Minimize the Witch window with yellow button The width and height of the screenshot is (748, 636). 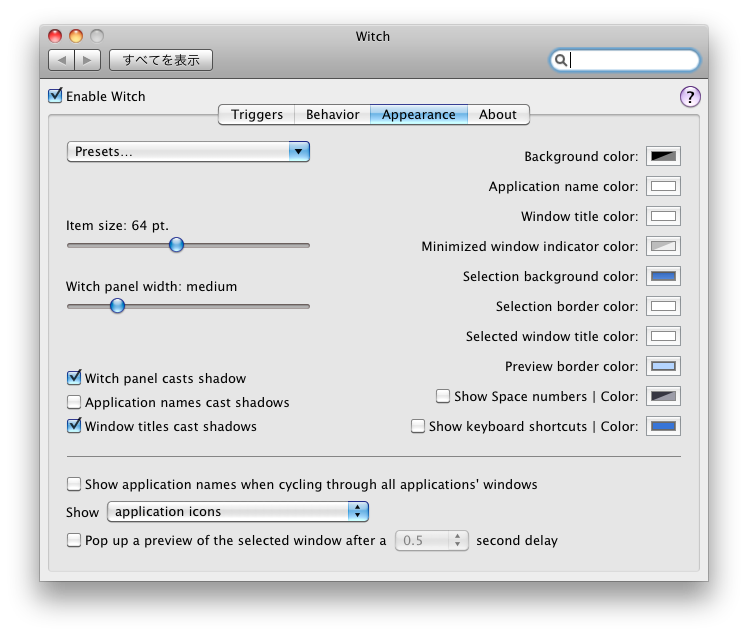click(x=76, y=36)
